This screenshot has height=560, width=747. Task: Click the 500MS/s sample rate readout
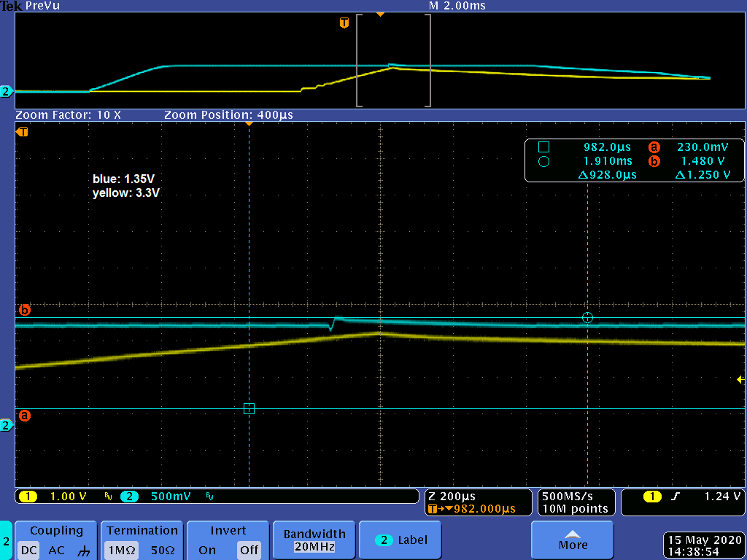click(x=568, y=496)
